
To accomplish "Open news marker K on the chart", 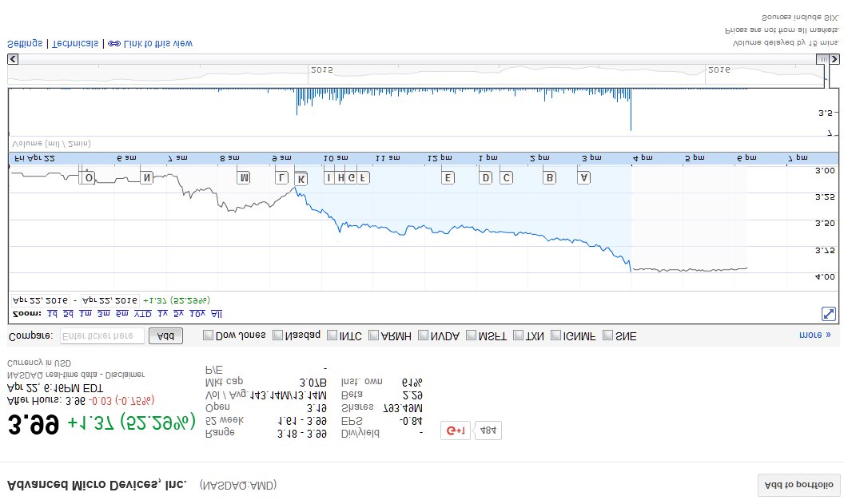I will (x=301, y=179).
